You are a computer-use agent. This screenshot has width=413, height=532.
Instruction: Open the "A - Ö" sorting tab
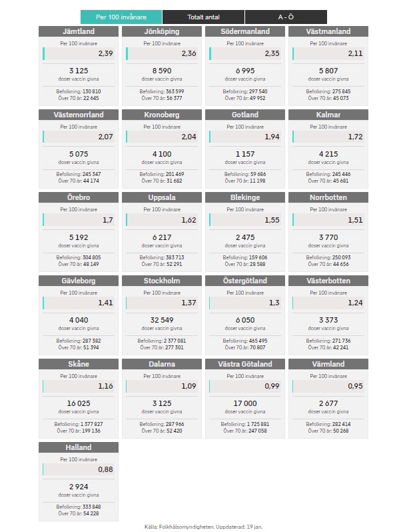tap(286, 17)
